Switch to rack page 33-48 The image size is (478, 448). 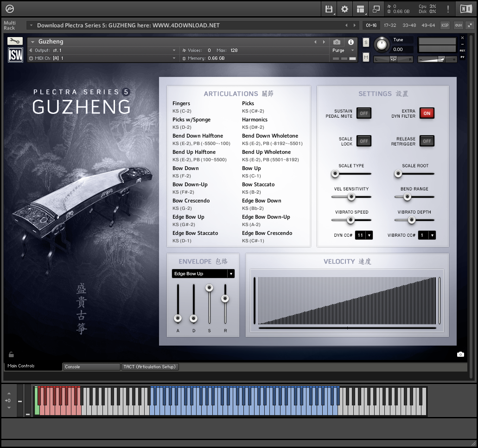tap(409, 25)
